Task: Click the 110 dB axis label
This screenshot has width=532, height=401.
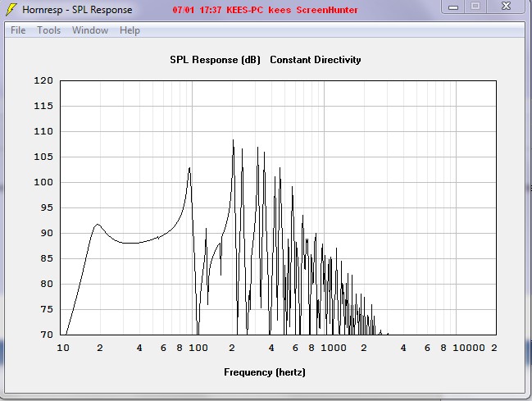Action: pyautogui.click(x=43, y=131)
